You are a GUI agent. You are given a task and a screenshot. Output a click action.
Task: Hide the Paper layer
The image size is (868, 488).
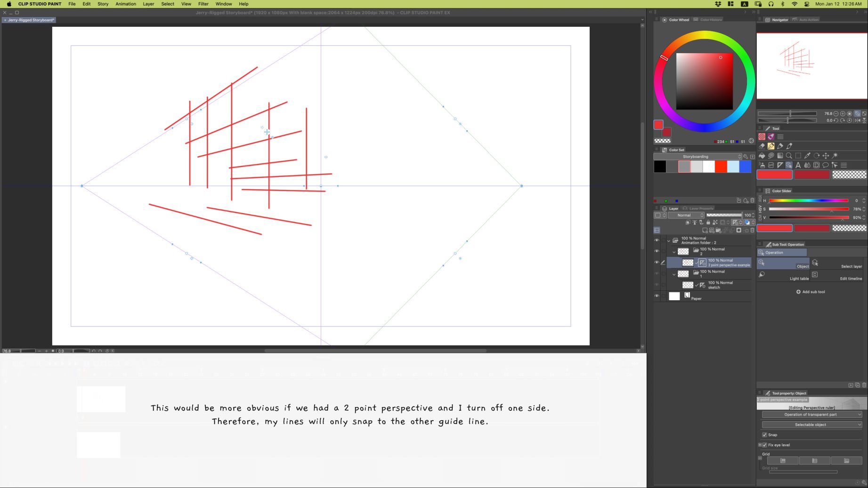pyautogui.click(x=657, y=296)
